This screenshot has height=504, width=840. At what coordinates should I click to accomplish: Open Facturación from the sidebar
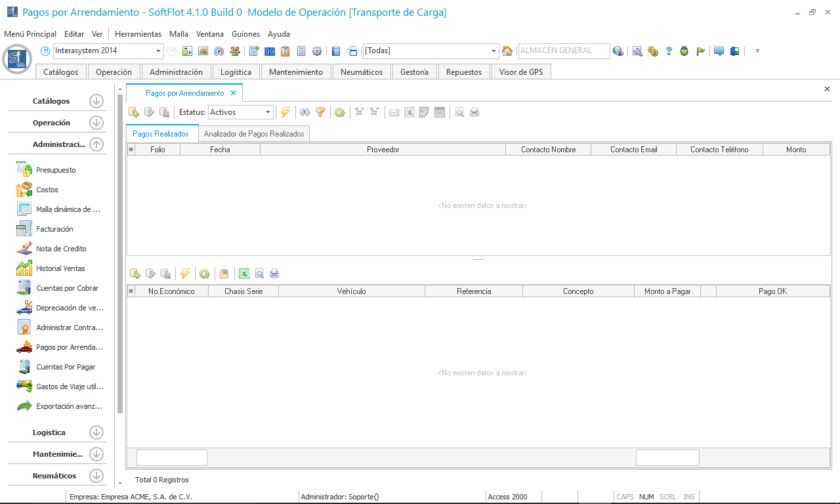coord(54,229)
